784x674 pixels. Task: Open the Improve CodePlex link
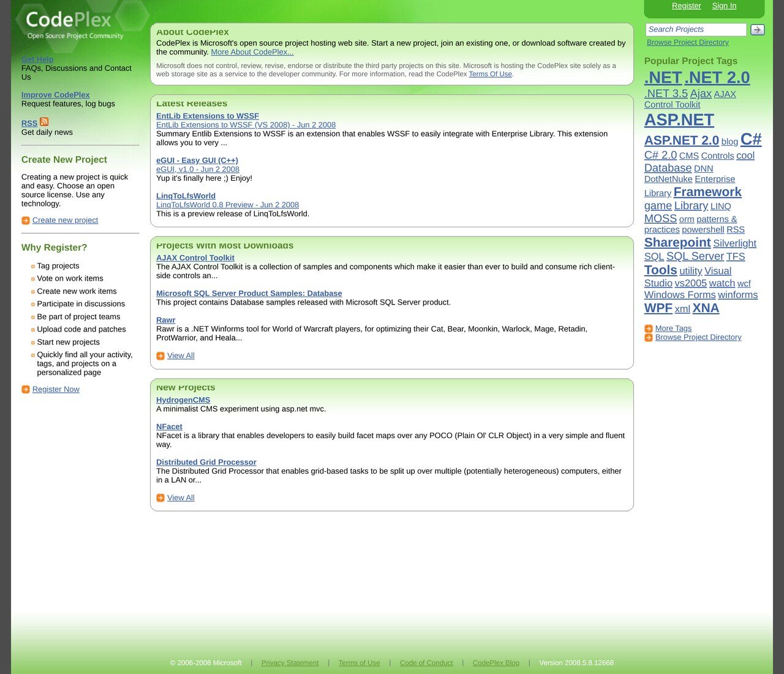pos(55,95)
